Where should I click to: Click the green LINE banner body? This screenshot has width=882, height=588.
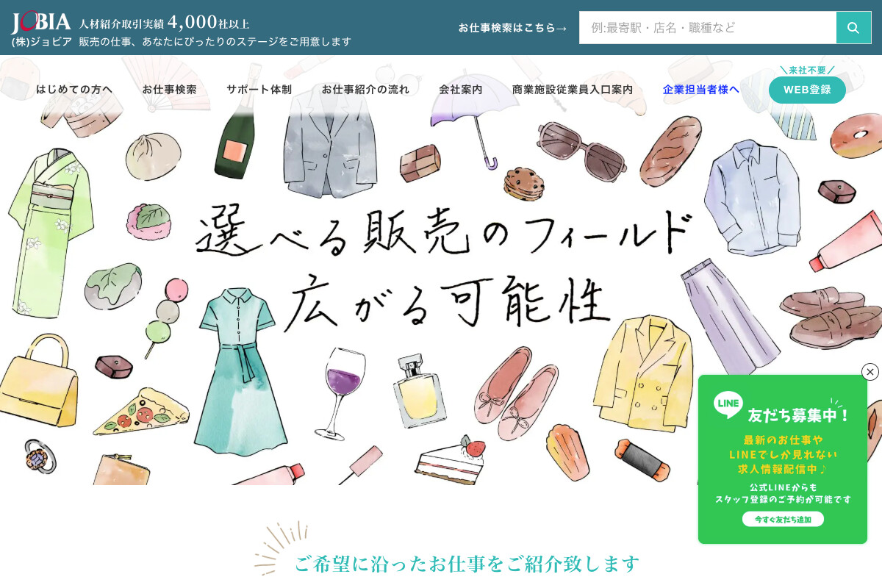click(x=783, y=459)
